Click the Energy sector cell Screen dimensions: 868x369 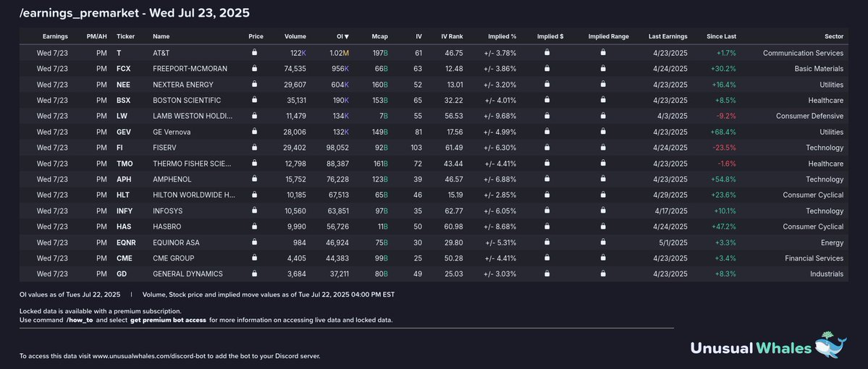832,242
